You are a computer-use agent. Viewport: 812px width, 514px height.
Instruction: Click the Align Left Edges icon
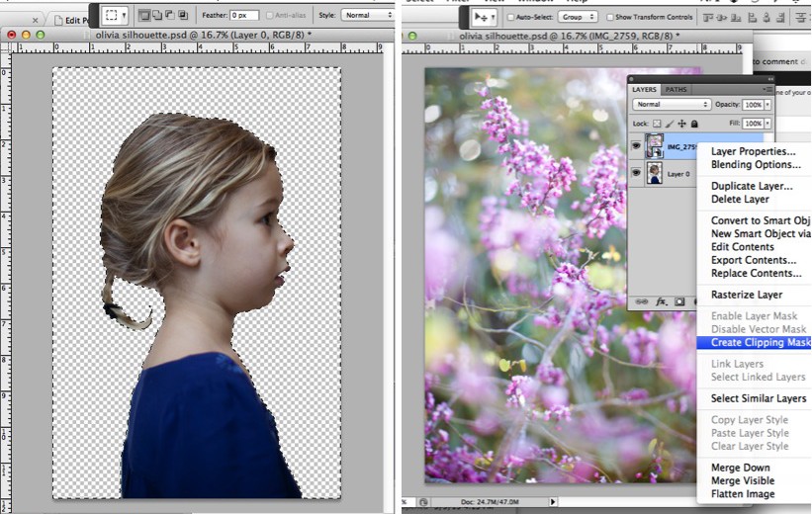click(753, 18)
